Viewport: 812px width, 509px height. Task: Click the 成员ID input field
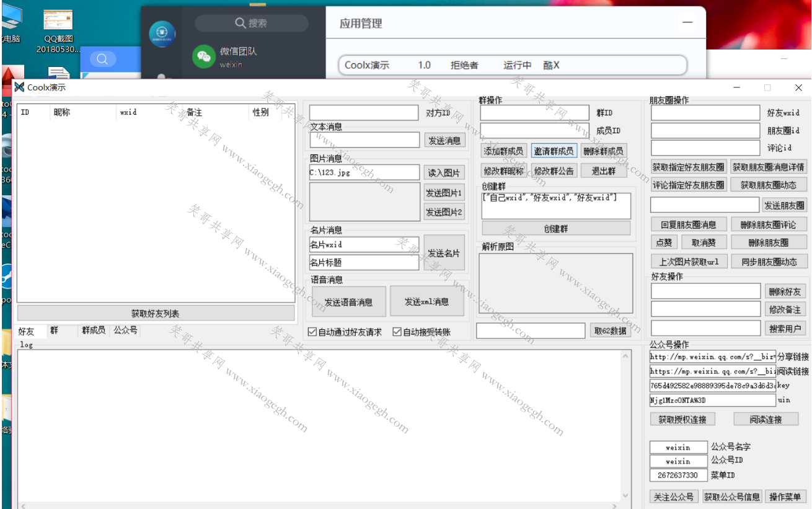coord(534,130)
